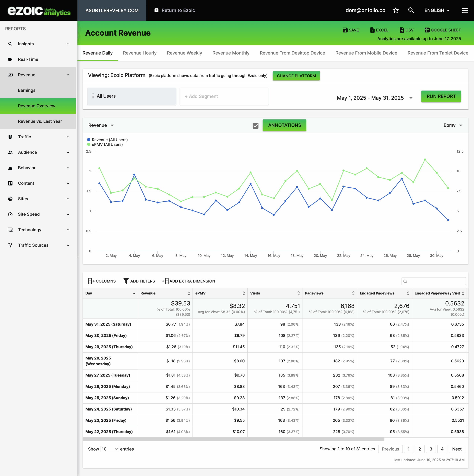Click the favorites star icon
The image size is (474, 476).
coord(396,10)
